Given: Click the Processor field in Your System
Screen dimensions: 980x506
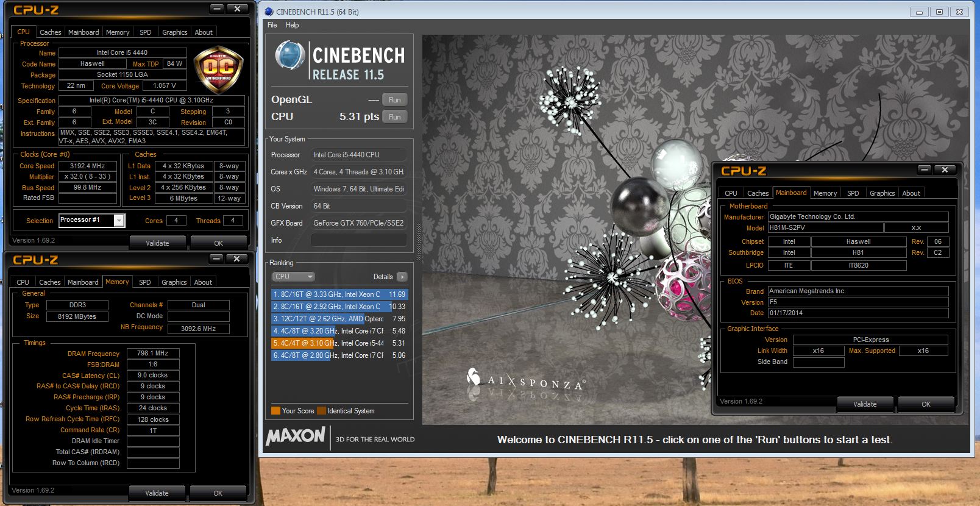Looking at the screenshot, I should [358, 155].
